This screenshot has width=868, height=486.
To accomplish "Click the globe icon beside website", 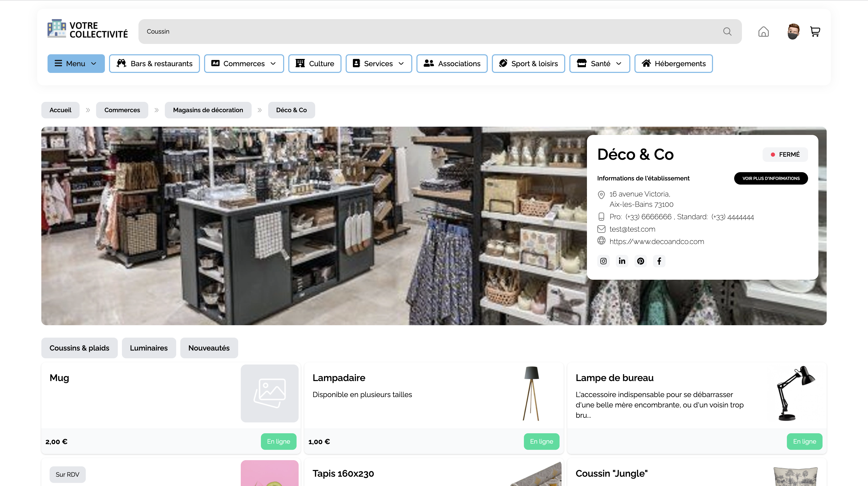I will click(601, 241).
